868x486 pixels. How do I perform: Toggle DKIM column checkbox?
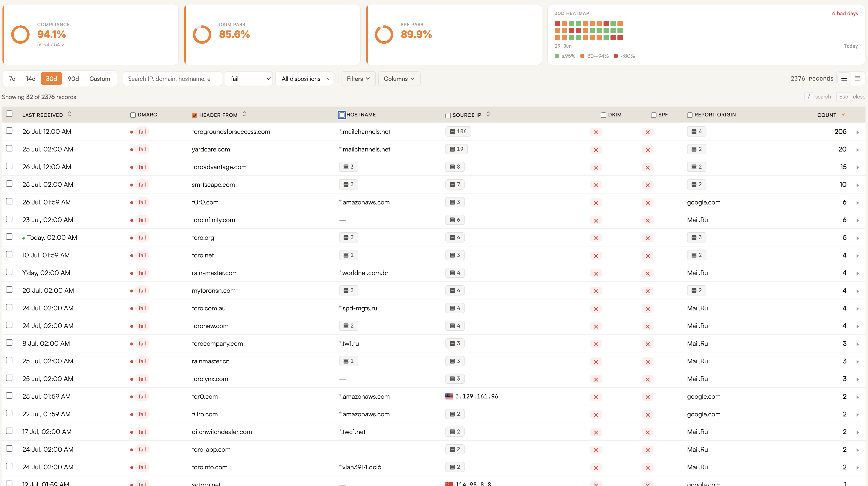pyautogui.click(x=603, y=115)
